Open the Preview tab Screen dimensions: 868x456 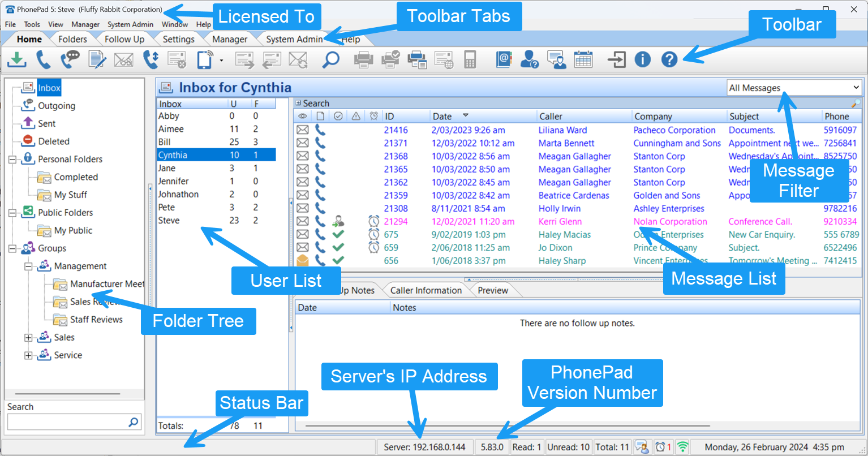493,290
